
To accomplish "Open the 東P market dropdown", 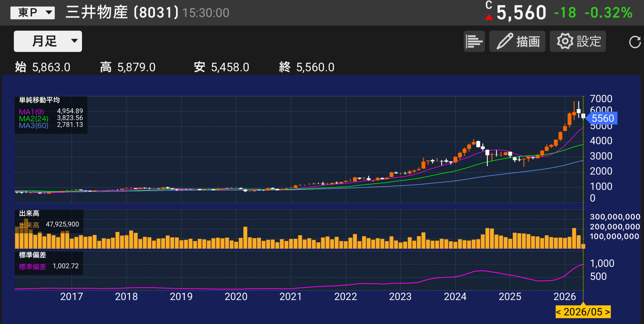I will [33, 13].
